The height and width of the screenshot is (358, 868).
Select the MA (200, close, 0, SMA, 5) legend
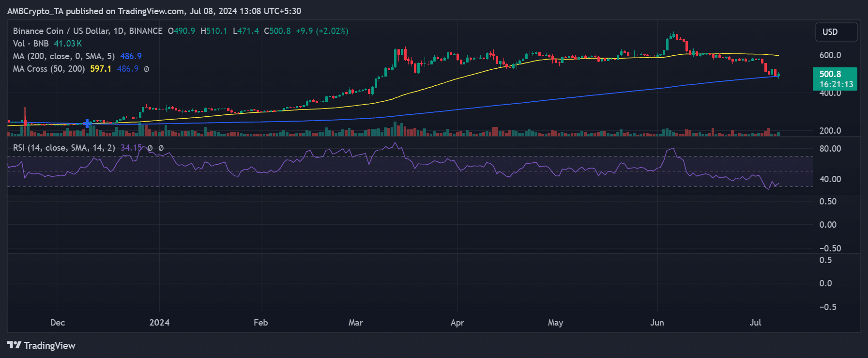pyautogui.click(x=64, y=56)
